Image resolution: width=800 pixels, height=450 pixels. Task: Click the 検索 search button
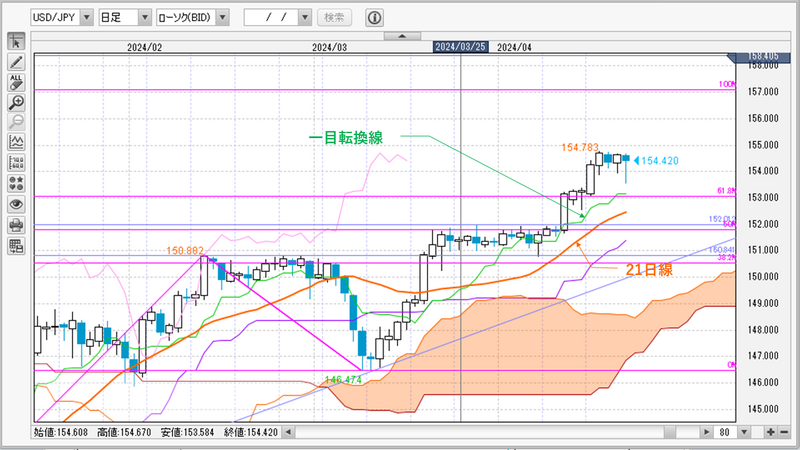pos(334,17)
